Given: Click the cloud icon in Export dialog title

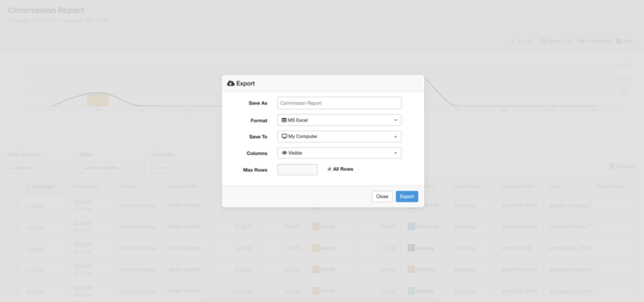Looking at the screenshot, I should (231, 83).
